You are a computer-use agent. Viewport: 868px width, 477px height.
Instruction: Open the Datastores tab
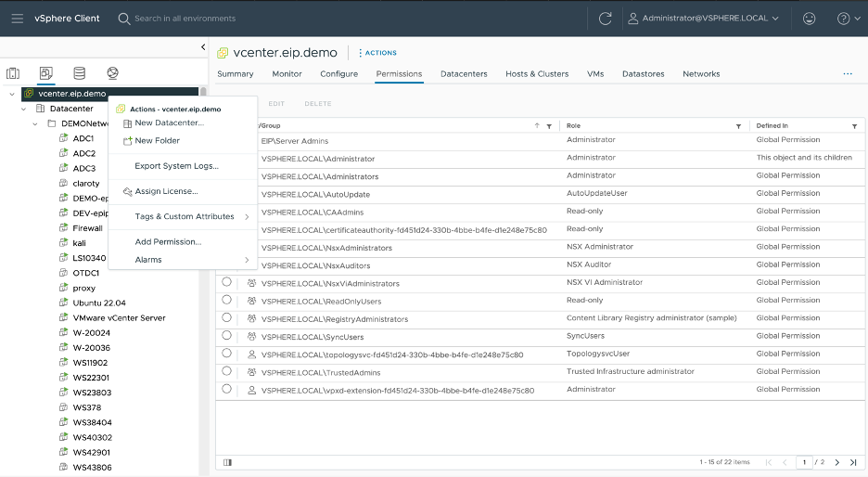643,74
